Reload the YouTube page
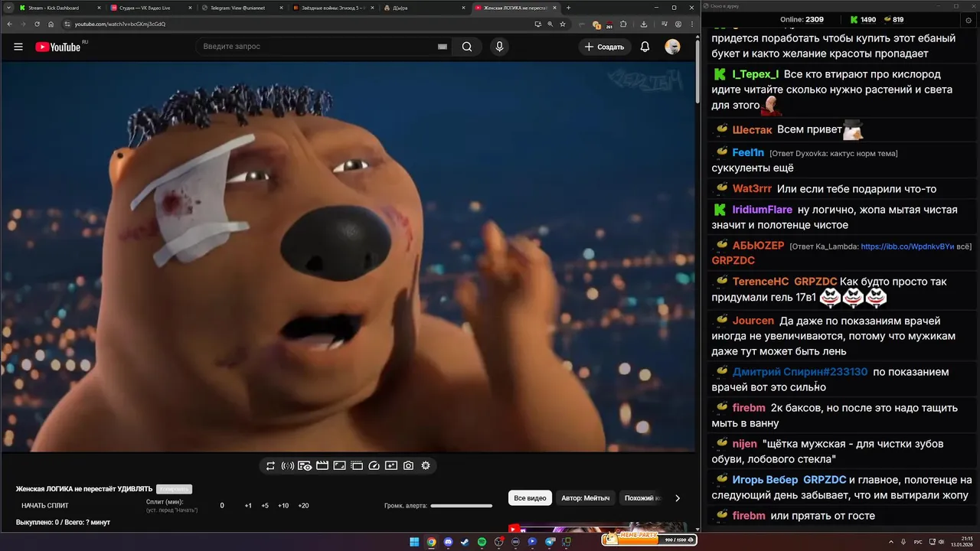The image size is (980, 551). coord(37,24)
